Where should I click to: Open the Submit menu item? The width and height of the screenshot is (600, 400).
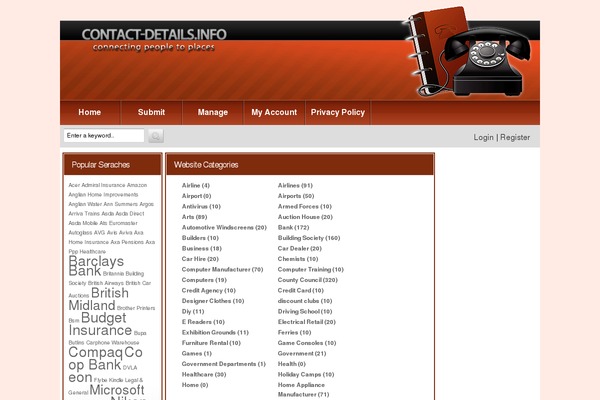(151, 112)
